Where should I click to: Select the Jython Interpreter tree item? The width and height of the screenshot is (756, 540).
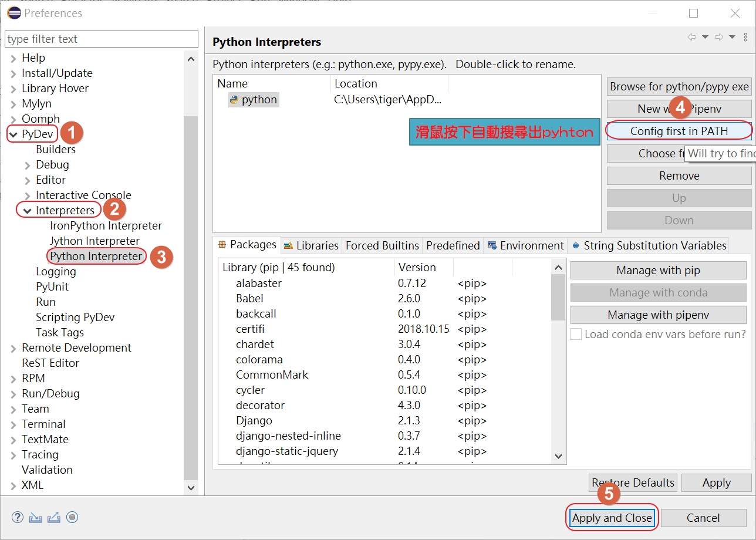coord(95,241)
